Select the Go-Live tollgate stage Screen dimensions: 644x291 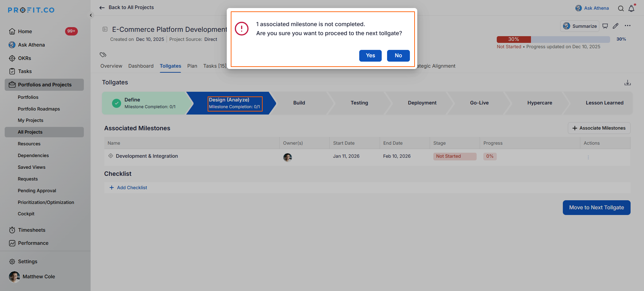click(479, 103)
